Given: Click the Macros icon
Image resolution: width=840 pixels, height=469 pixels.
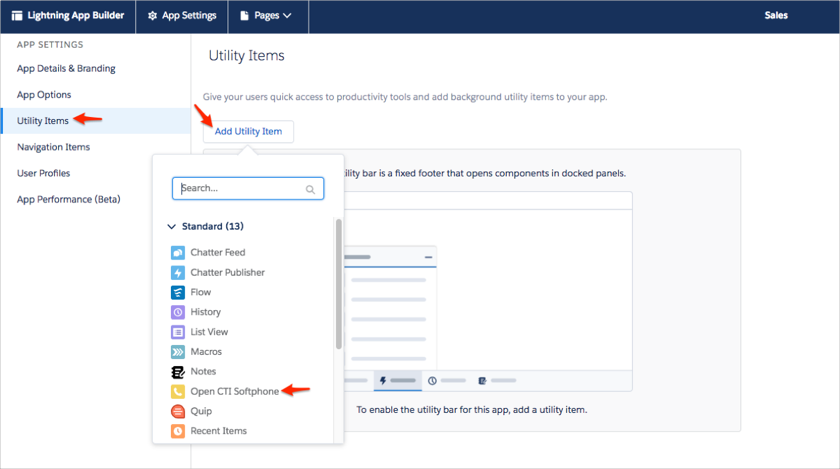Looking at the screenshot, I should (x=178, y=352).
